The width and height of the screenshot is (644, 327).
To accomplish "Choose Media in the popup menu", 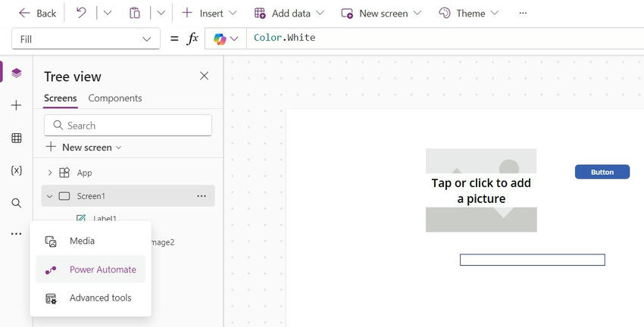I will click(82, 241).
